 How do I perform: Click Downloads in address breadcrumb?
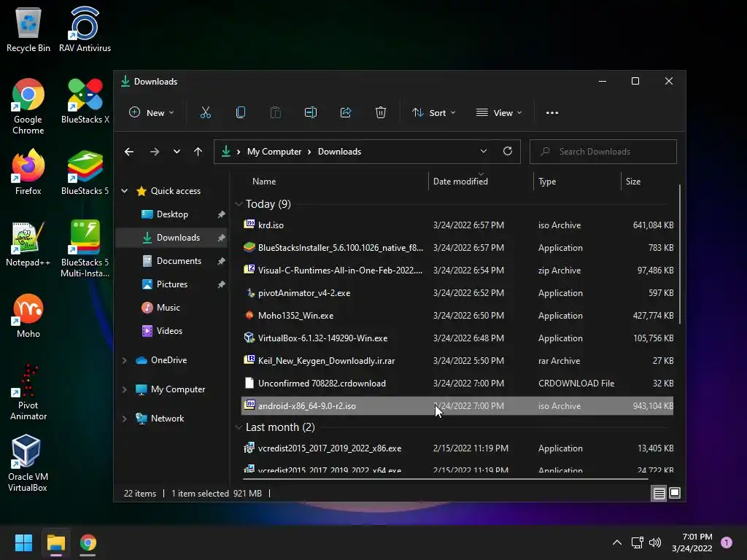[339, 152]
